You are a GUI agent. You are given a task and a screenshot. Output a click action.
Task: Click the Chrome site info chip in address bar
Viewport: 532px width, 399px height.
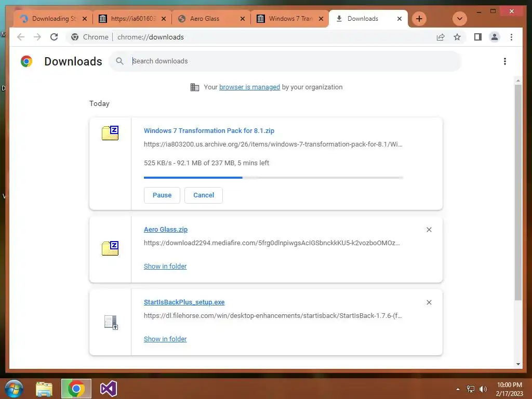(x=90, y=37)
